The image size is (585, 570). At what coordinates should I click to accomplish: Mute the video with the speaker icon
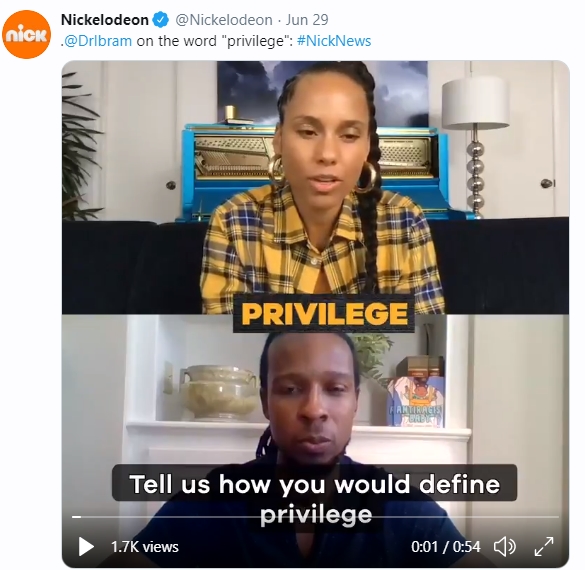[504, 547]
